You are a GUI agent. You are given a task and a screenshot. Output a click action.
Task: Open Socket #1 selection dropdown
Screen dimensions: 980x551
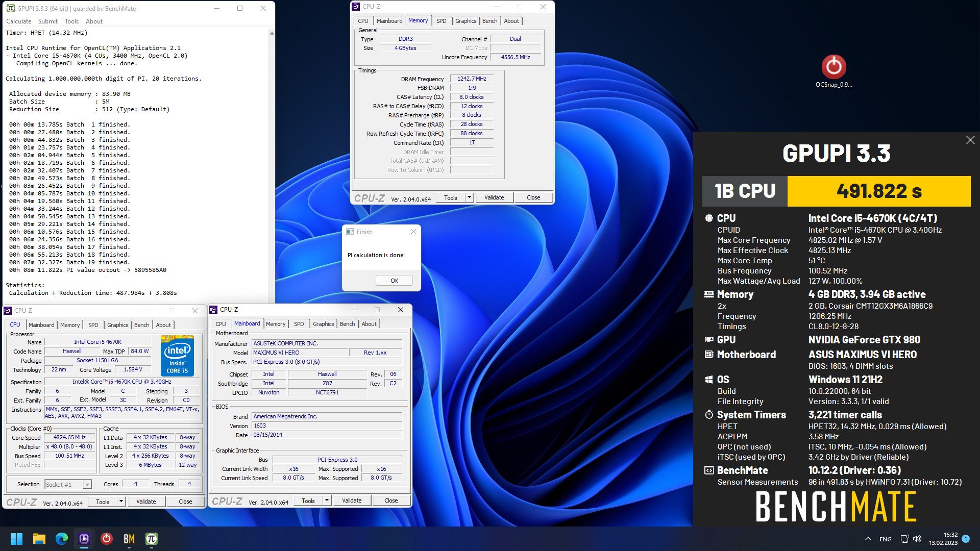pos(67,484)
